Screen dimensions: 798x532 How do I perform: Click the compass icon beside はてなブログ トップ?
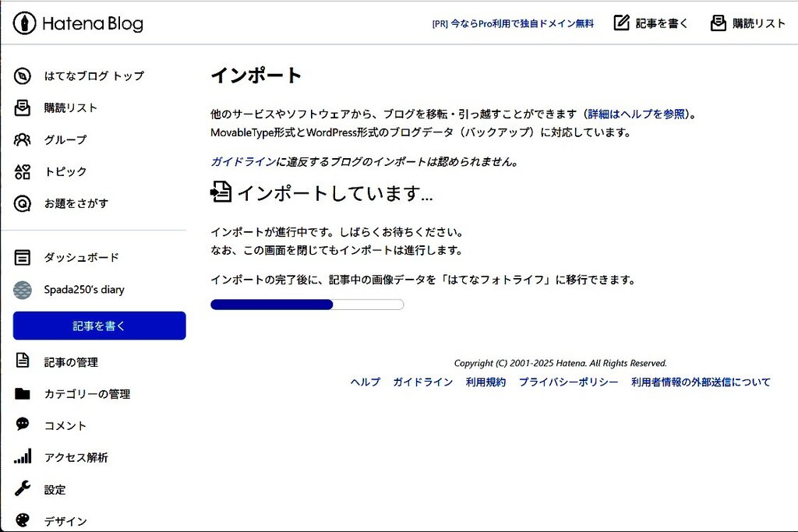point(23,76)
